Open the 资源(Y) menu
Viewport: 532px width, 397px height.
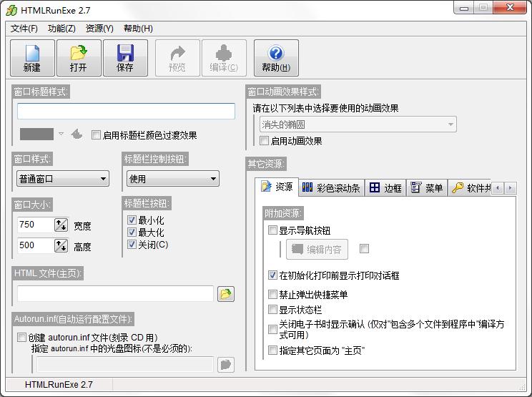coord(99,29)
